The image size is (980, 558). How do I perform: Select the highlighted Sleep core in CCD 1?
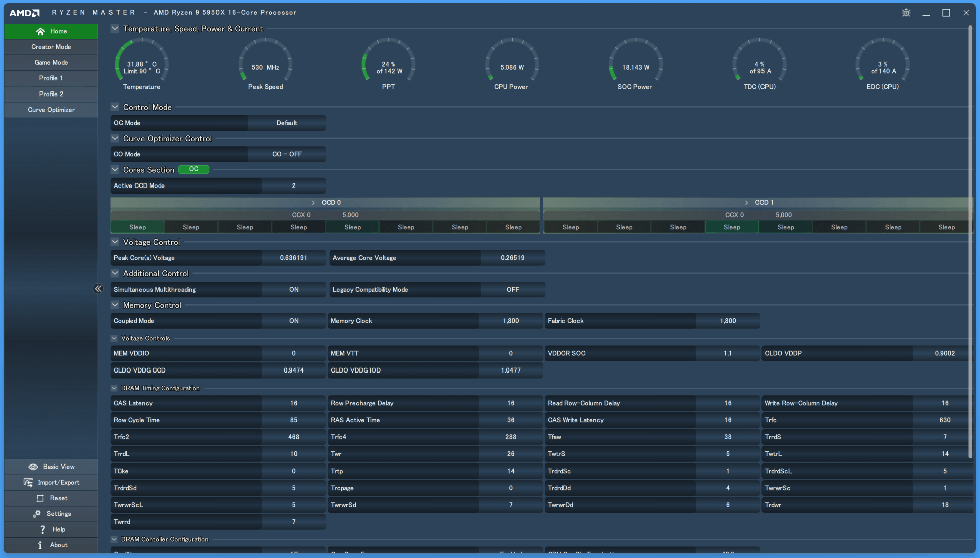pos(732,227)
